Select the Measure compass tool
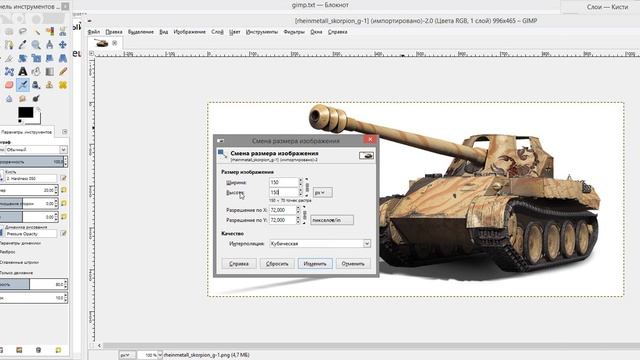640x360 pixels. pos(49,44)
